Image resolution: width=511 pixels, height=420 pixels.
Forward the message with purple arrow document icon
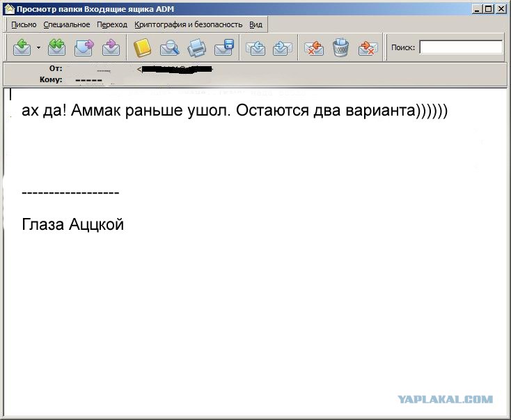[x=84, y=47]
